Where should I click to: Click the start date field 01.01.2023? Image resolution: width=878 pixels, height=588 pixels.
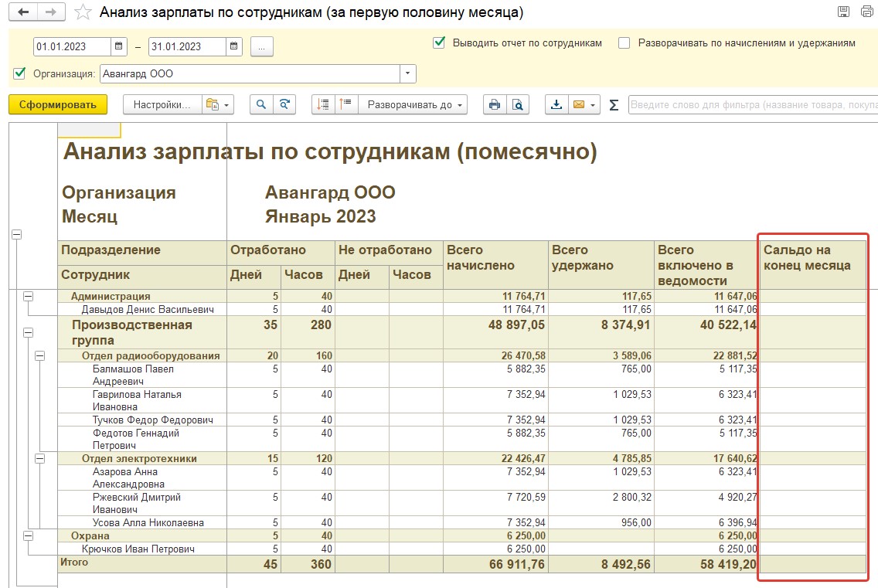coord(72,46)
